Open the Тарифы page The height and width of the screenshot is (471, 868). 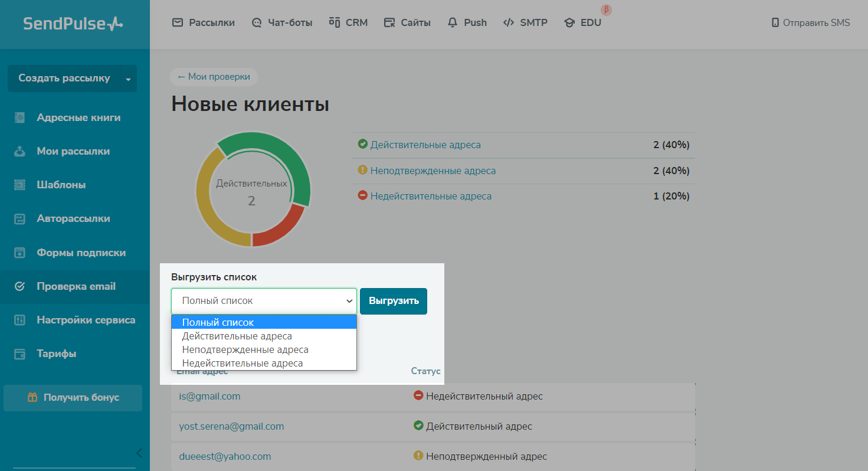[x=56, y=354]
